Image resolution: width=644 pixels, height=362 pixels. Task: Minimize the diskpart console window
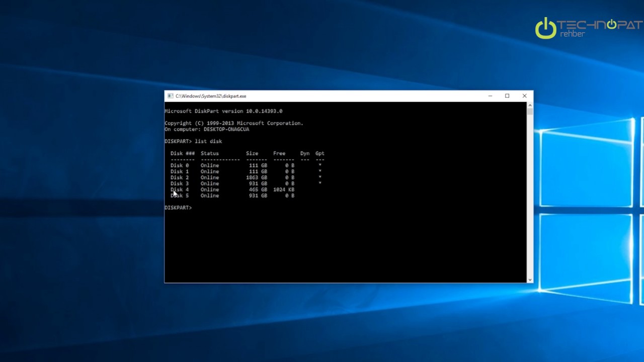(x=490, y=96)
